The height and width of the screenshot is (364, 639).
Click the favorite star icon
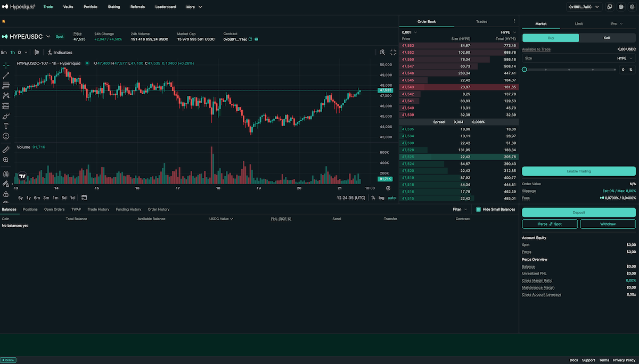[x=3, y=21]
